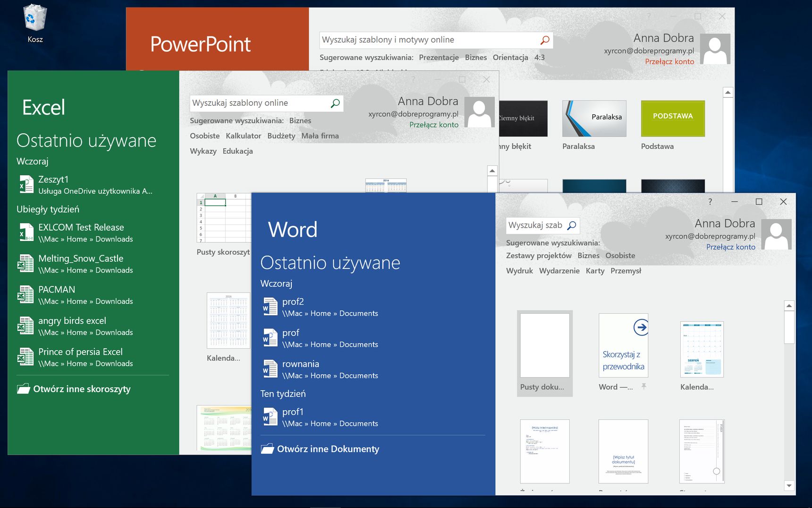Click the Melting_Snow_Castle file icon

[x=25, y=264]
